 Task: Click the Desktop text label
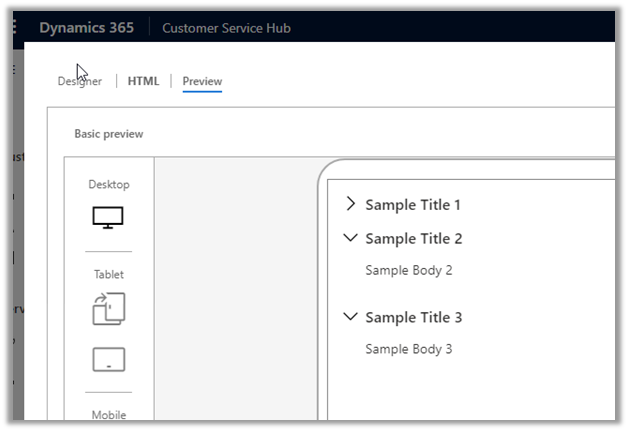pos(108,184)
